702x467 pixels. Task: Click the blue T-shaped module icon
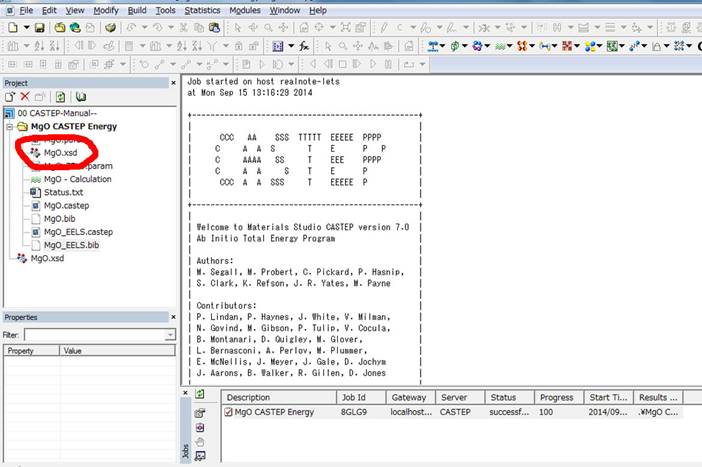pyautogui.click(x=432, y=46)
